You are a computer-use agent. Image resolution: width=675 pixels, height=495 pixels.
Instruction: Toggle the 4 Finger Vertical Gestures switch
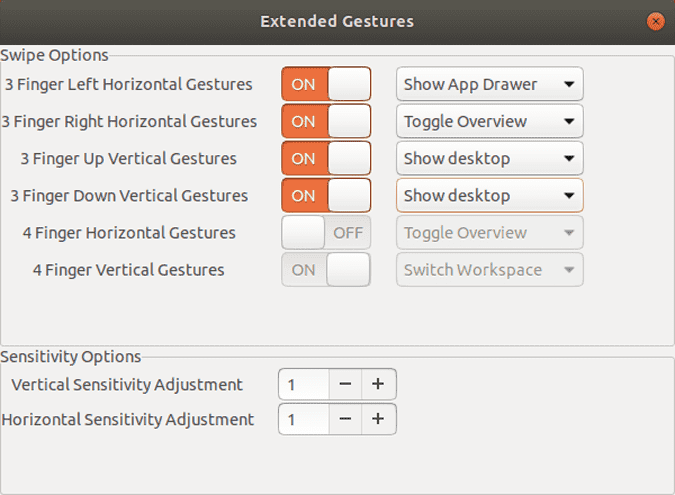coord(326,270)
